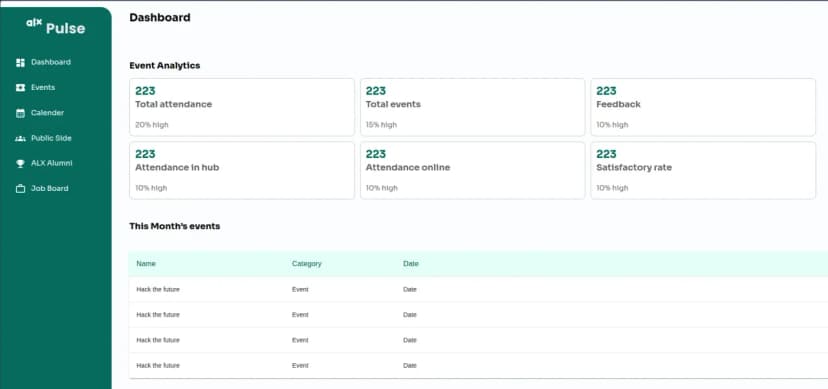Click the '15% high' text

coord(381,125)
